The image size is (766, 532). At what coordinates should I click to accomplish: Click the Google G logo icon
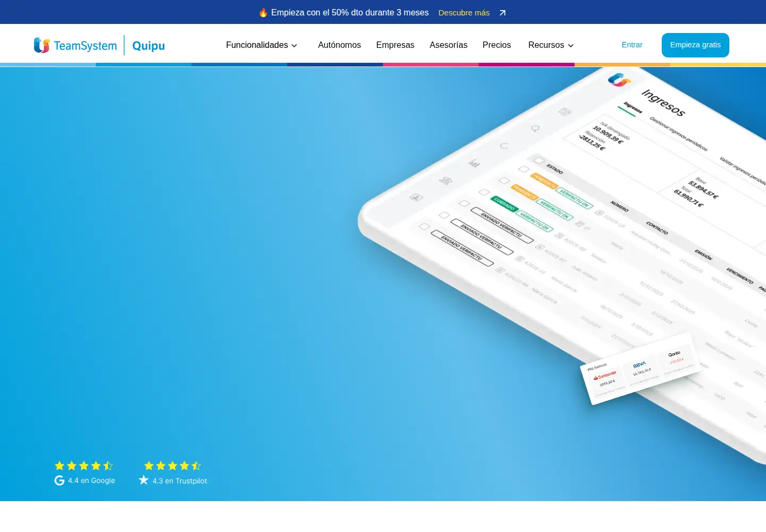[60, 480]
